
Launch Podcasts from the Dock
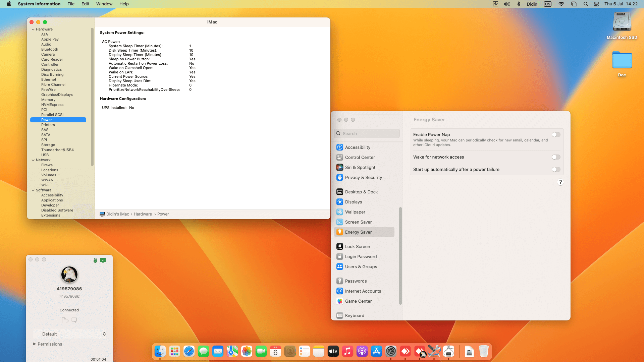362,351
